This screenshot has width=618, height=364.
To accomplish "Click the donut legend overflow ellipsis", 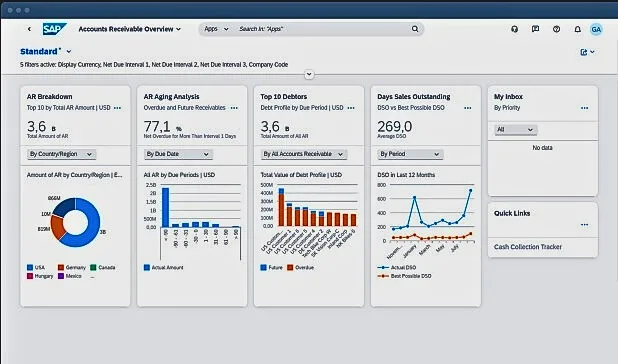I will click(92, 277).
